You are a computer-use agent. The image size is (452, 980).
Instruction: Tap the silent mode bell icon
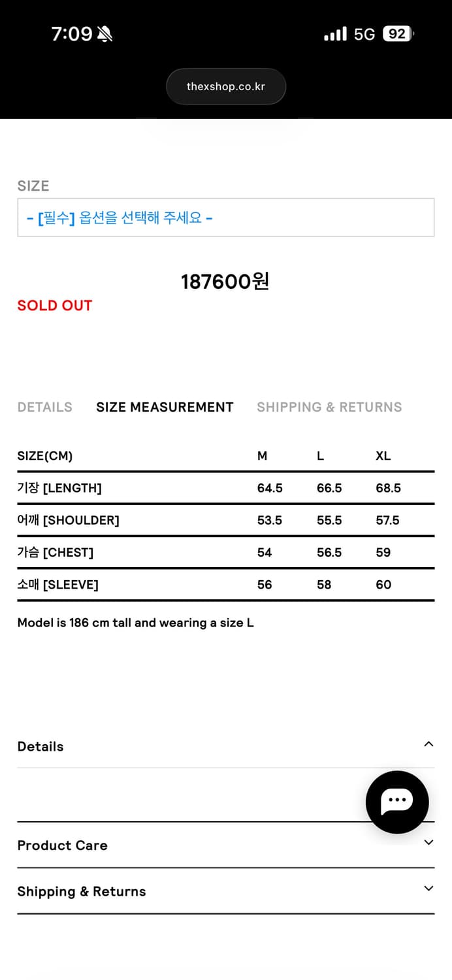(105, 34)
